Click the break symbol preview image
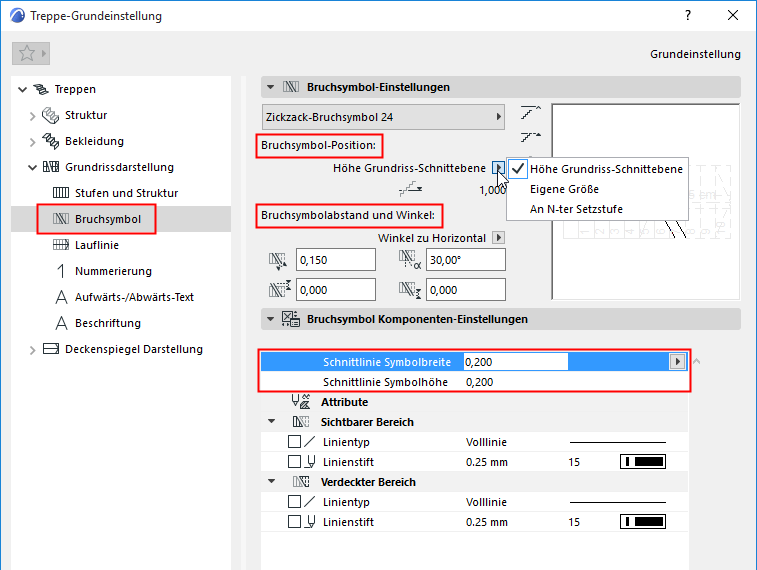757x570 pixels. [645, 202]
